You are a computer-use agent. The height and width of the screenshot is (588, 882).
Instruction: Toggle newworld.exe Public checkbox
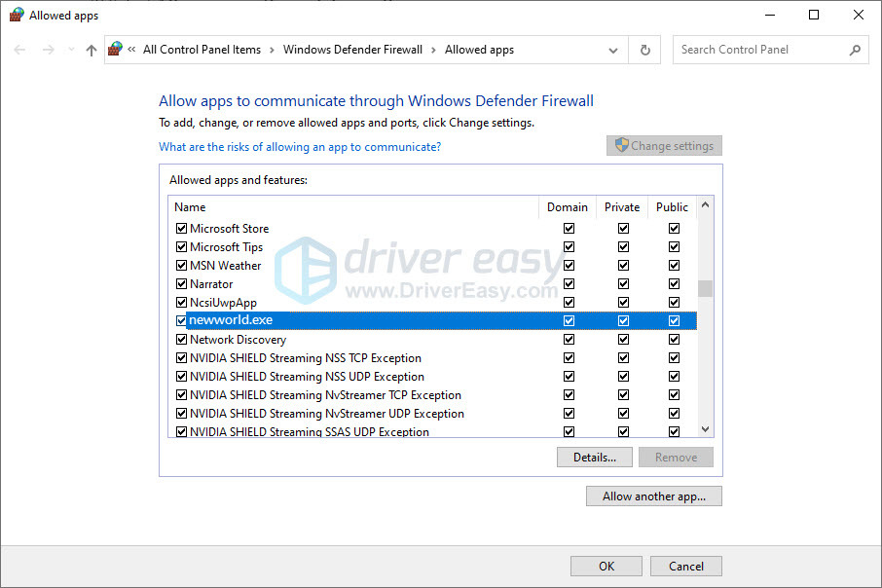674,320
